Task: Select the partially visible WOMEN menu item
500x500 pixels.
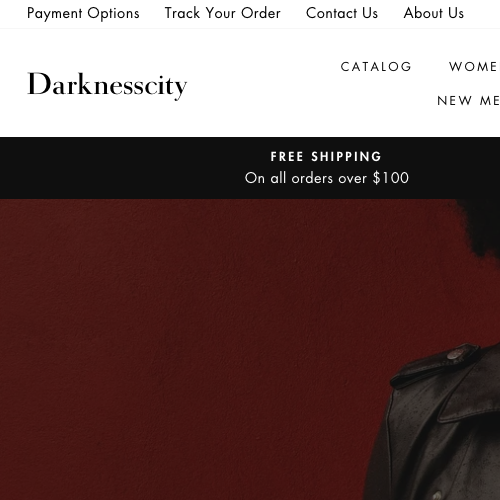Action: pyautogui.click(x=474, y=67)
